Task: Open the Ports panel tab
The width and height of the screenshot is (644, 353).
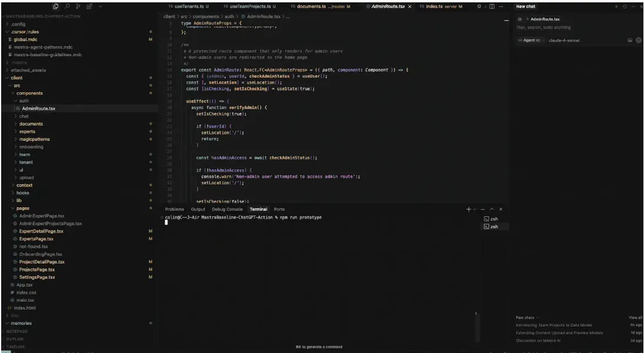Action: tap(279, 209)
